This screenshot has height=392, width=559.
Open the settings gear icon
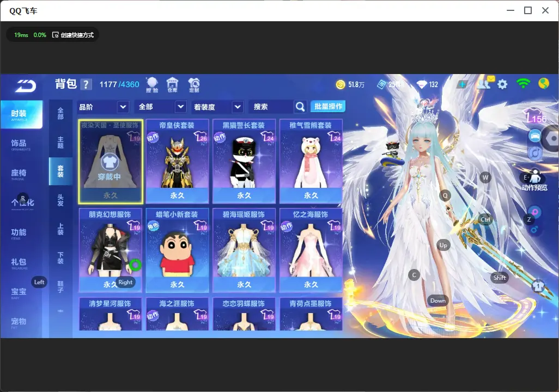(502, 84)
